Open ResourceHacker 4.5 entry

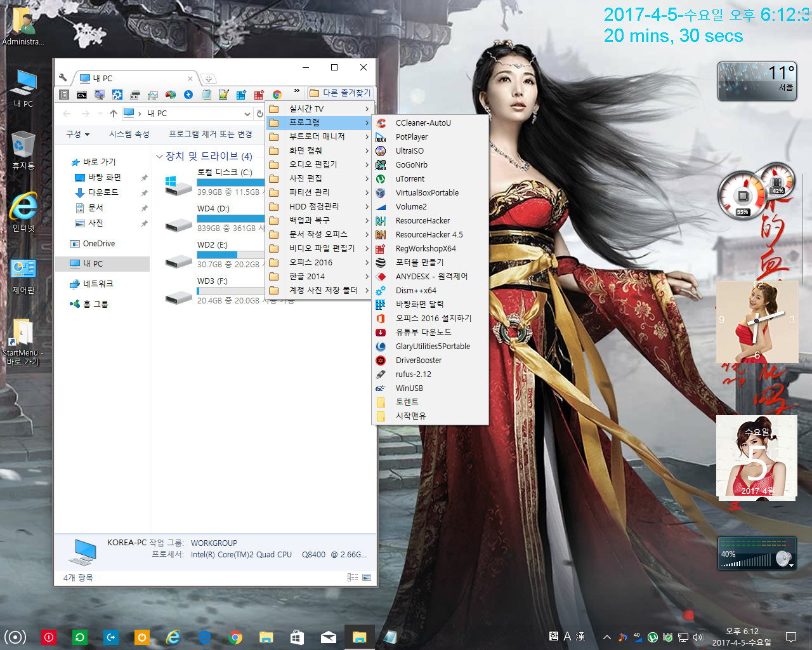point(430,235)
